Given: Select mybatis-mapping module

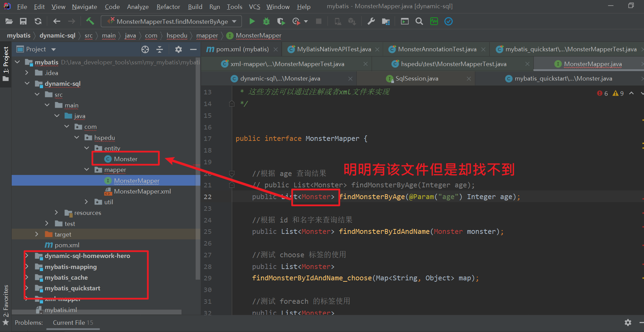Looking at the screenshot, I should pyautogui.click(x=71, y=267).
